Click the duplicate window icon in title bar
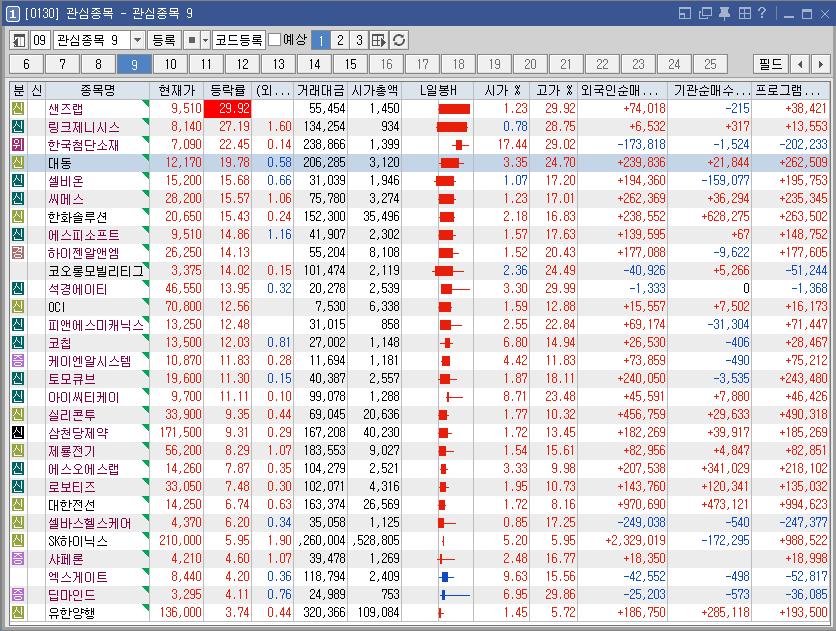This screenshot has height=631, width=836. 705,13
